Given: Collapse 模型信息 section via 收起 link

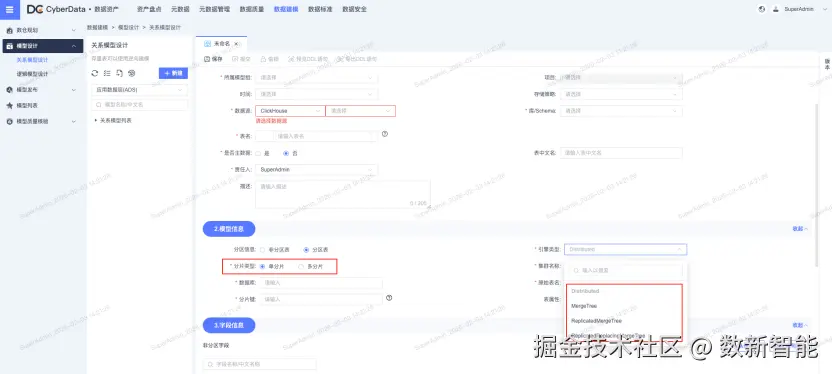Looking at the screenshot, I should pos(800,229).
